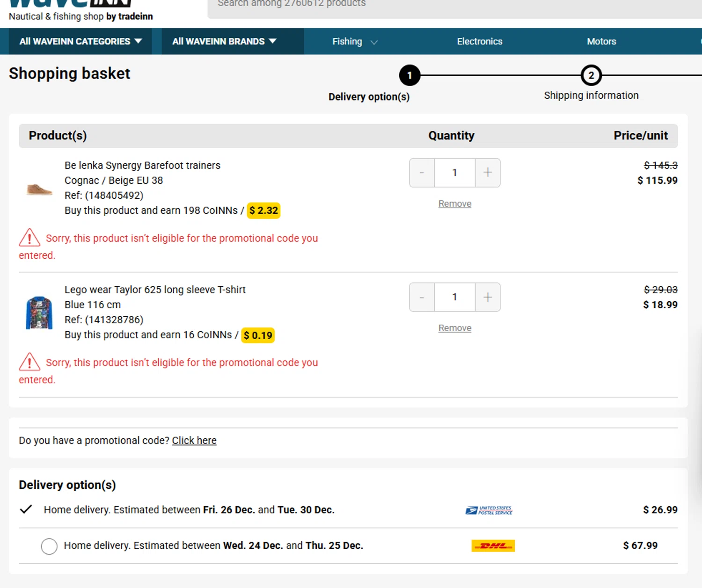Click 'Lego wear Taylor 625 long sleeve T-shirt' title

tap(155, 290)
